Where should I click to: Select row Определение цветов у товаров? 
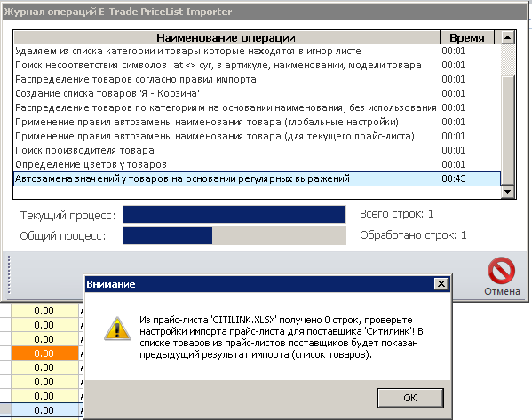257,164
